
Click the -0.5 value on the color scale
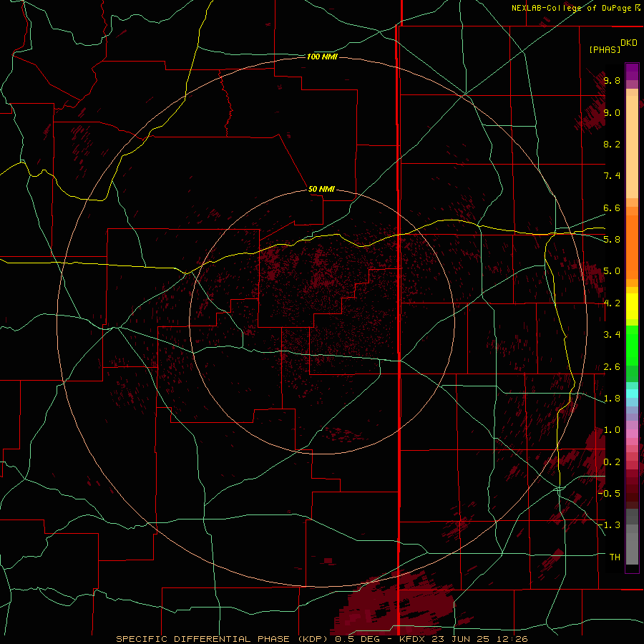pos(610,493)
